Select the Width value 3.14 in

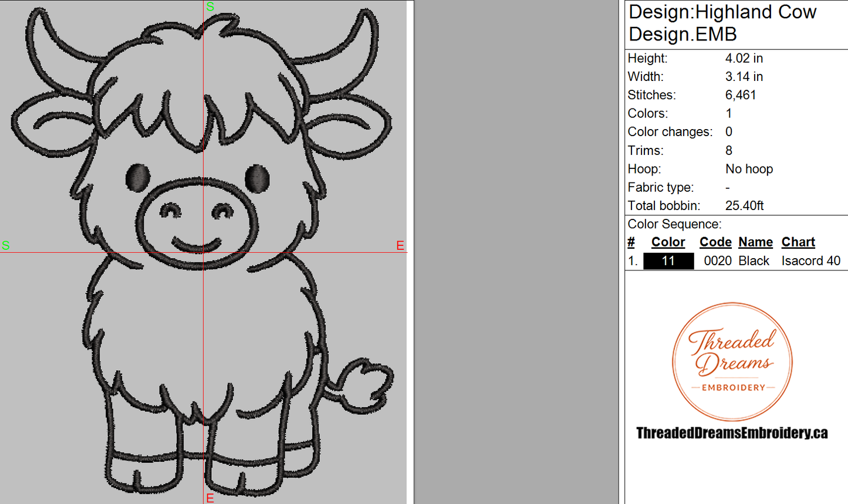point(744,77)
